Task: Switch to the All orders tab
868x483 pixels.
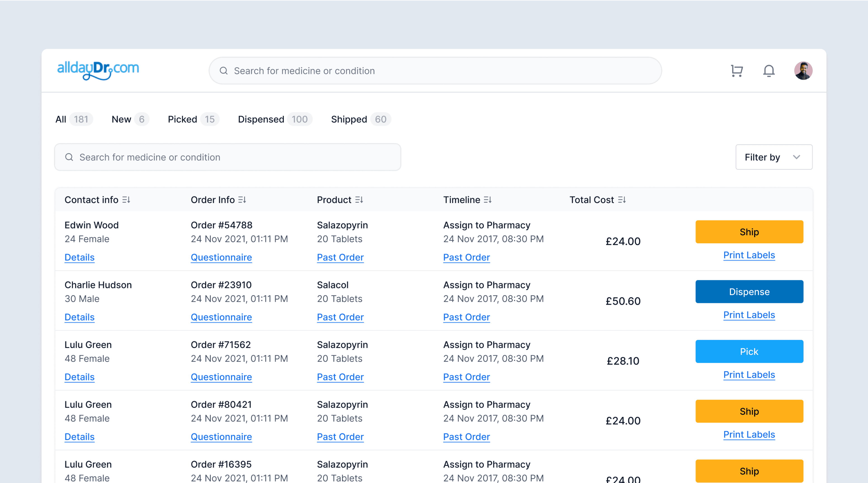Action: [x=74, y=119]
